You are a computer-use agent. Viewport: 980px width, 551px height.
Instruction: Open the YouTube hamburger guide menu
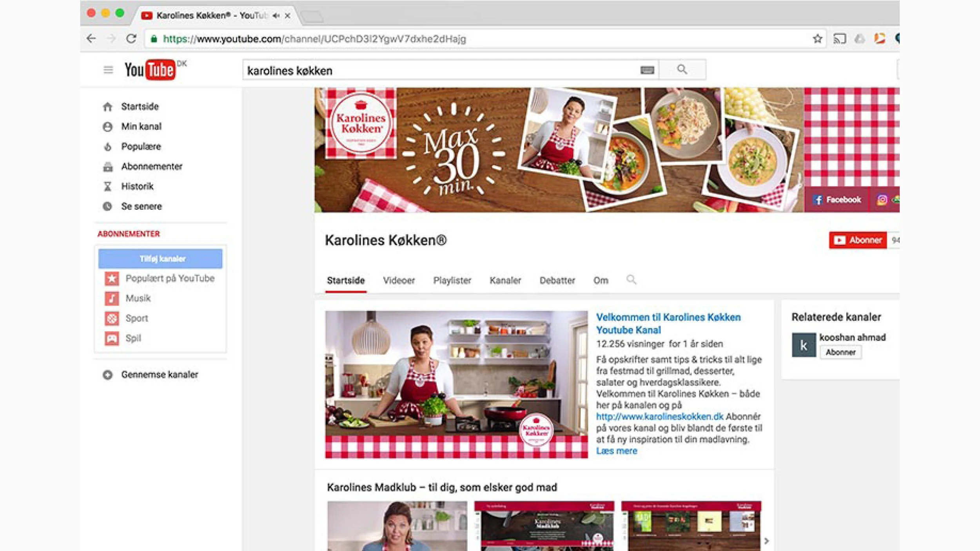(108, 70)
